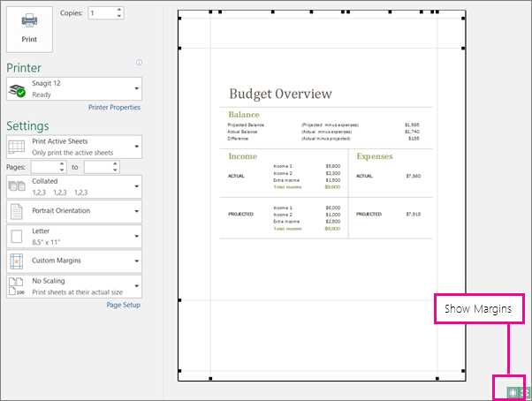Click the Print Active Sheets grid icon
532x401 pixels.
tap(16, 148)
